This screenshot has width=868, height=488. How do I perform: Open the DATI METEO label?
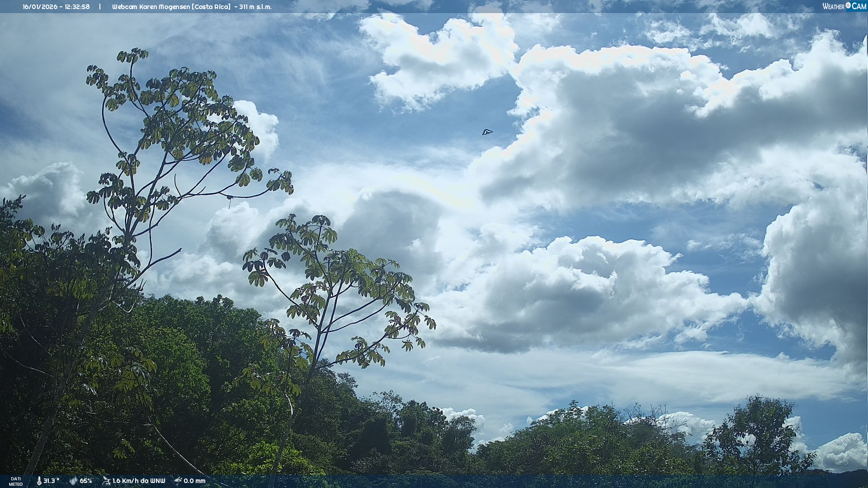pyautogui.click(x=16, y=482)
